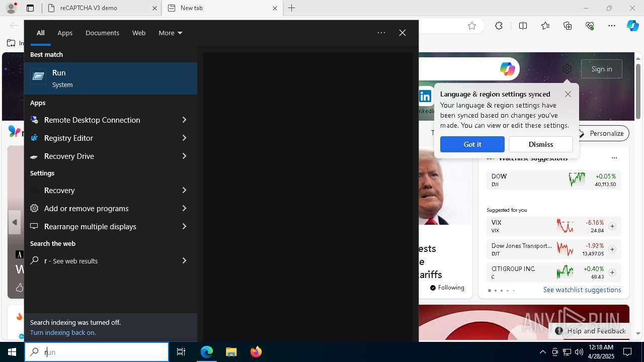
Task: Select the Apps search filter tab
Action: (x=65, y=33)
